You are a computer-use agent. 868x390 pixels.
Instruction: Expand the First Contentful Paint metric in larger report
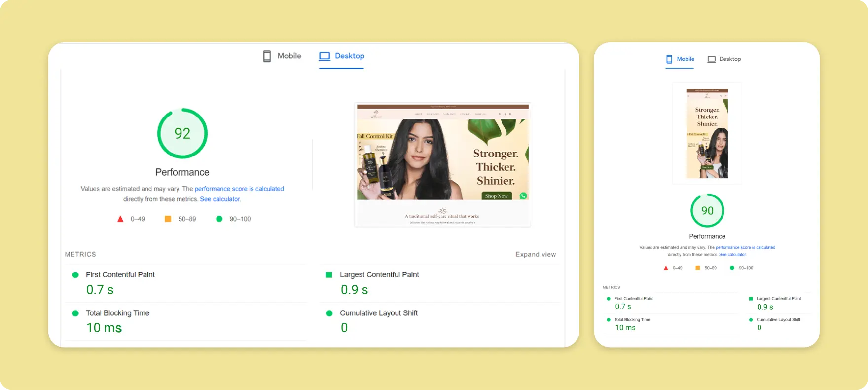coord(120,275)
